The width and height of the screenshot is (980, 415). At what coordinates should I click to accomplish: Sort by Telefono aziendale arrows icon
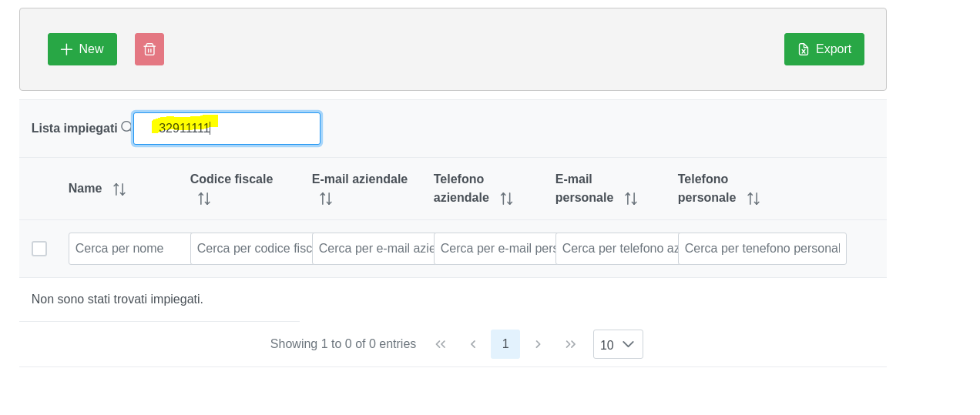506,199
